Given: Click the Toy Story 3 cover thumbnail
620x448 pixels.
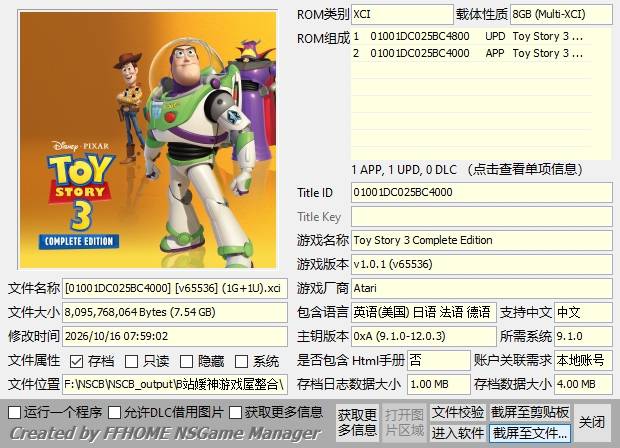Looking at the screenshot, I should pyautogui.click(x=148, y=140).
